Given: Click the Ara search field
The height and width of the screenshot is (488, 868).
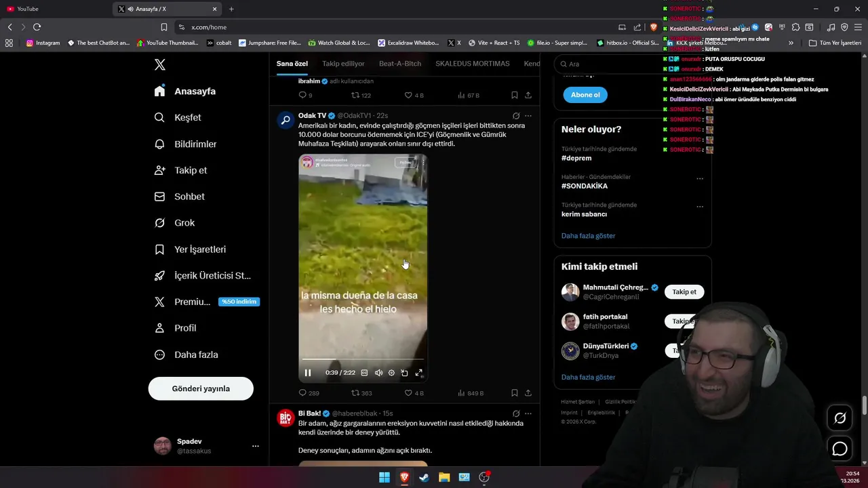Looking at the screenshot, I should click(x=632, y=64).
